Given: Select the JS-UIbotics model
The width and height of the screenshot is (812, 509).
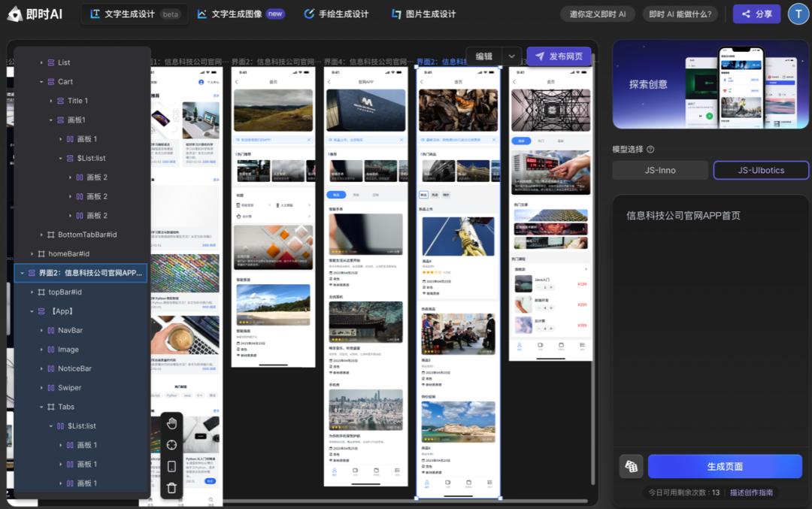Looking at the screenshot, I should pos(761,171).
